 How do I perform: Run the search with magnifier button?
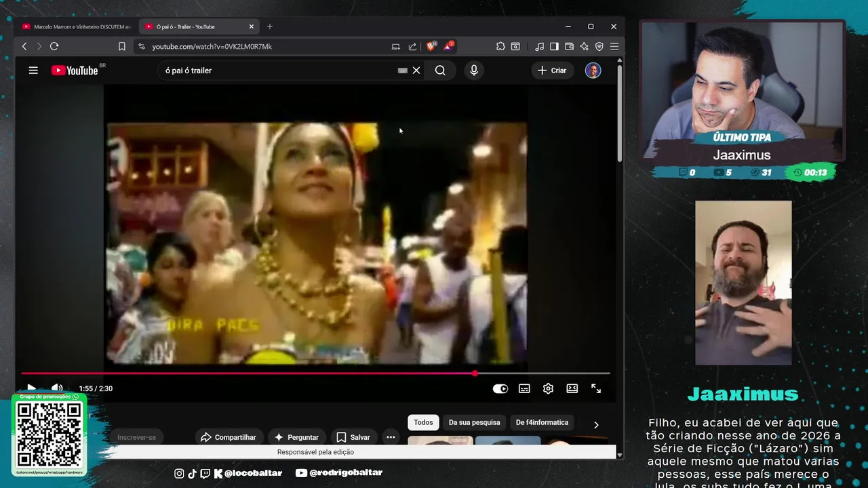point(440,70)
